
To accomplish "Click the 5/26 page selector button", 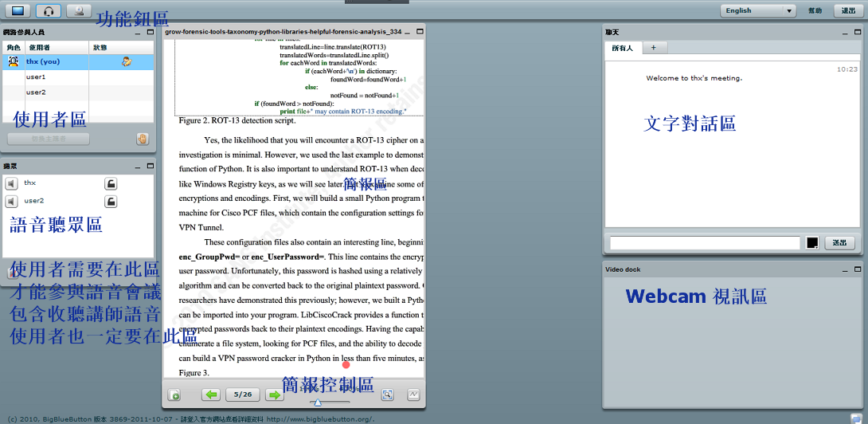I will 243,395.
